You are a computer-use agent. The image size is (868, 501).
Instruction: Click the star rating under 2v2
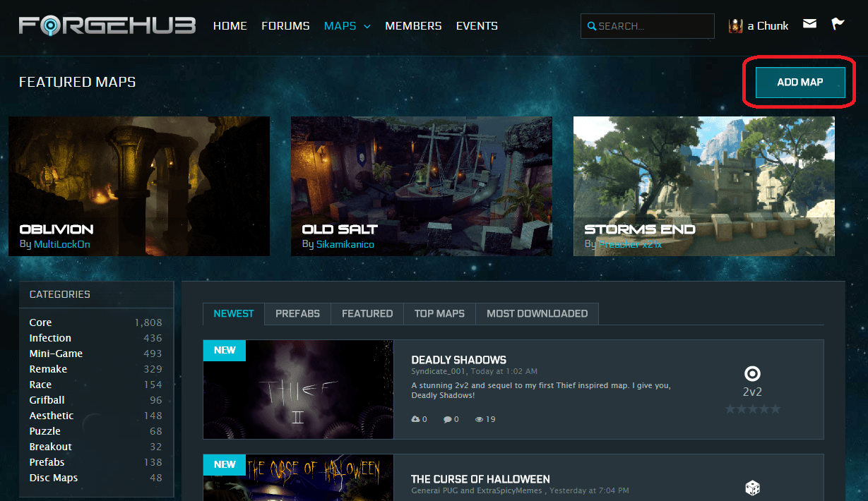click(x=752, y=409)
